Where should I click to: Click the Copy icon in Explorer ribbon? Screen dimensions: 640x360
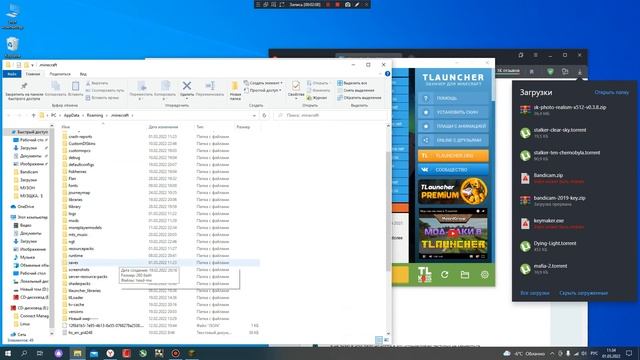pos(56,86)
